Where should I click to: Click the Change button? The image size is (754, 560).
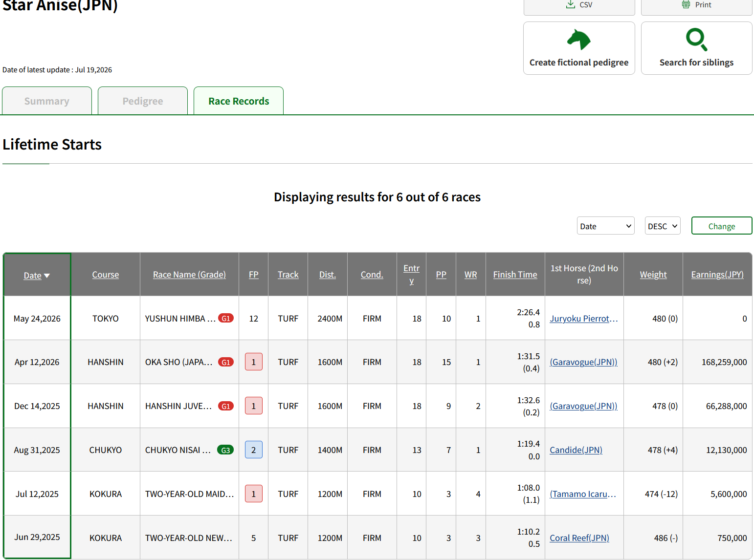[x=722, y=226]
